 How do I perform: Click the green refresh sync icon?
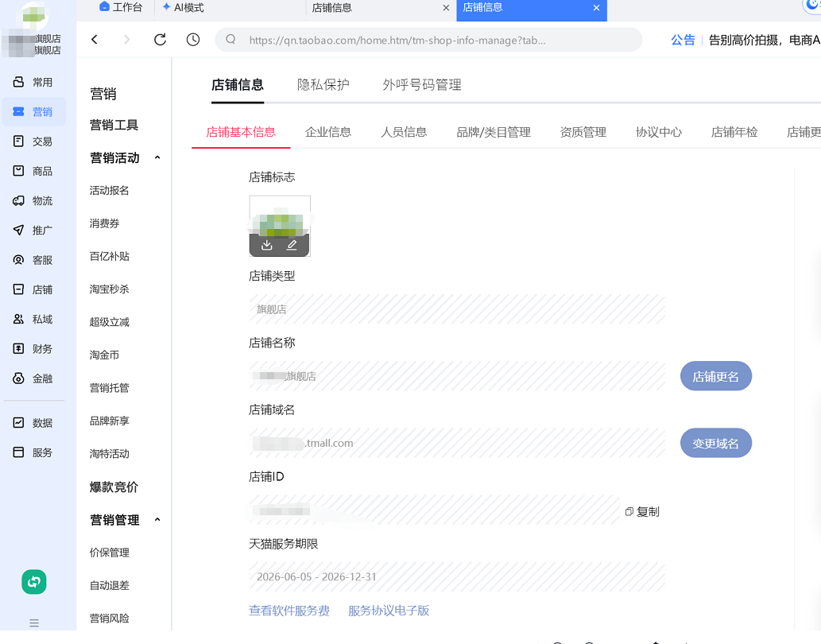click(x=34, y=582)
